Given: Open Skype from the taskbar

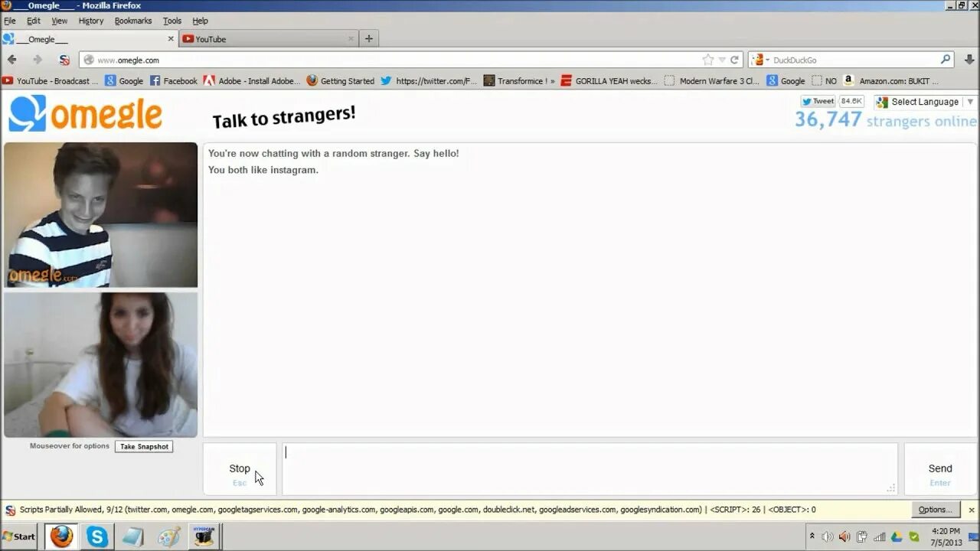Looking at the screenshot, I should 97,536.
